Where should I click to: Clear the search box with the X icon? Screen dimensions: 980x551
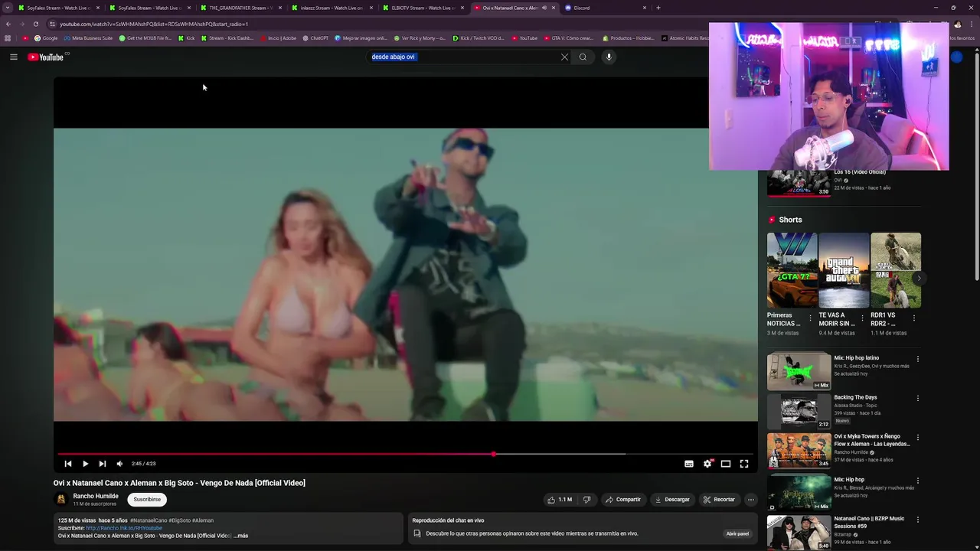coord(564,57)
